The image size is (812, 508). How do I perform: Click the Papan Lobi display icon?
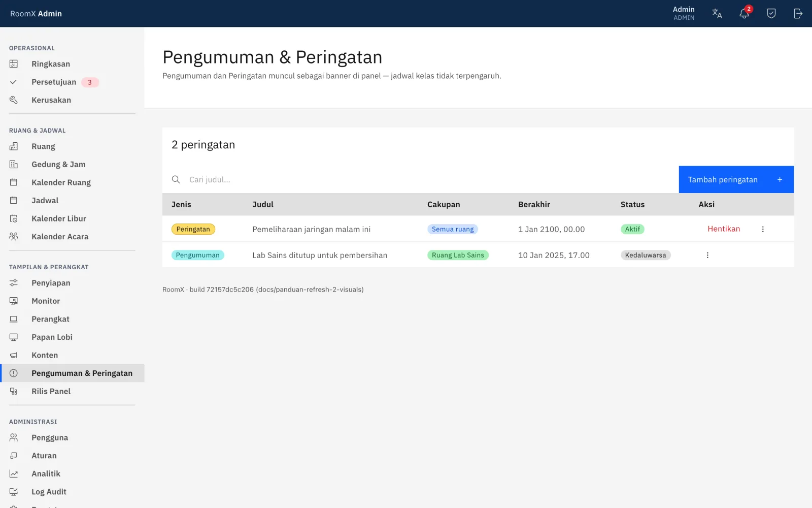coord(14,337)
